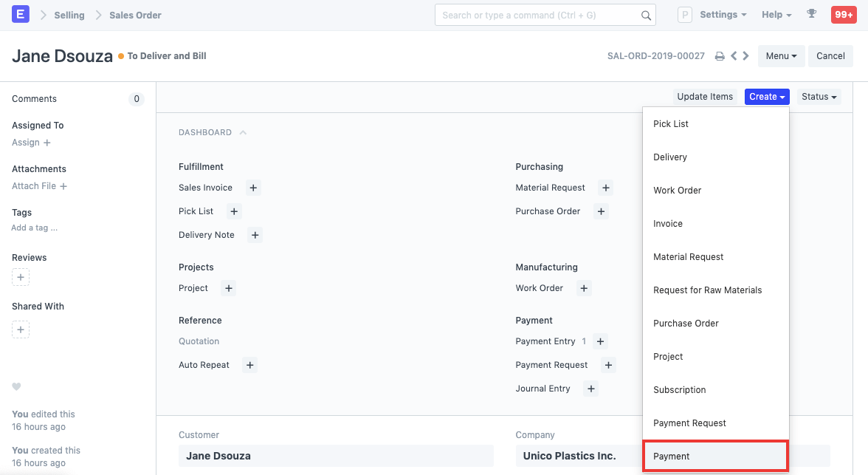
Task: Select Request for Raw Materials
Action: coord(716,290)
